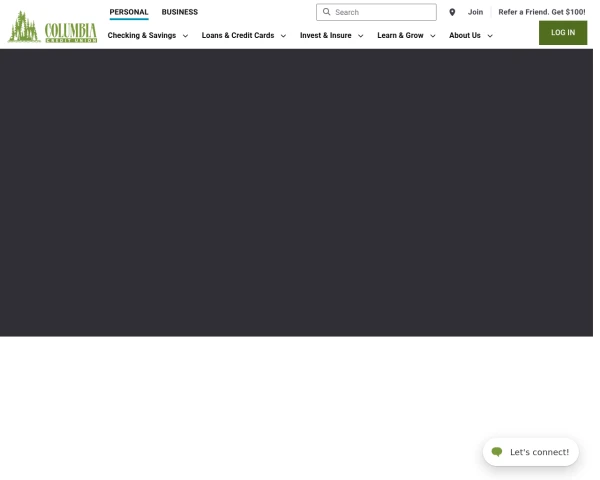Open the Join link
Viewport: 600px width, 480px height.
click(x=475, y=12)
